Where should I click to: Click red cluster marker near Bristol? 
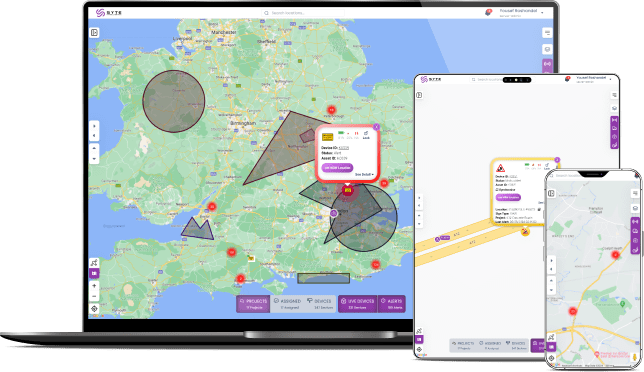[x=212, y=207]
